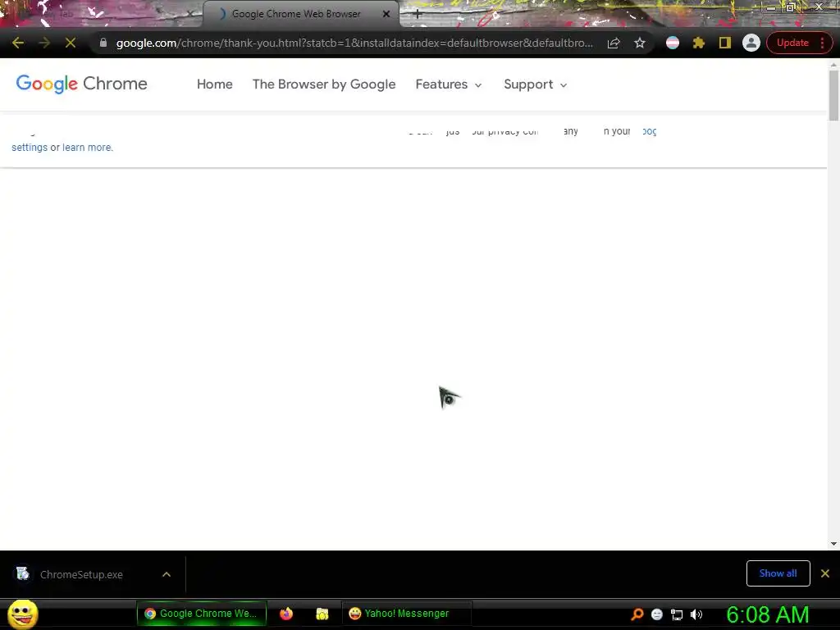Image resolution: width=840 pixels, height=630 pixels.
Task: Bookmark this tab with the star icon
Action: pyautogui.click(x=640, y=43)
